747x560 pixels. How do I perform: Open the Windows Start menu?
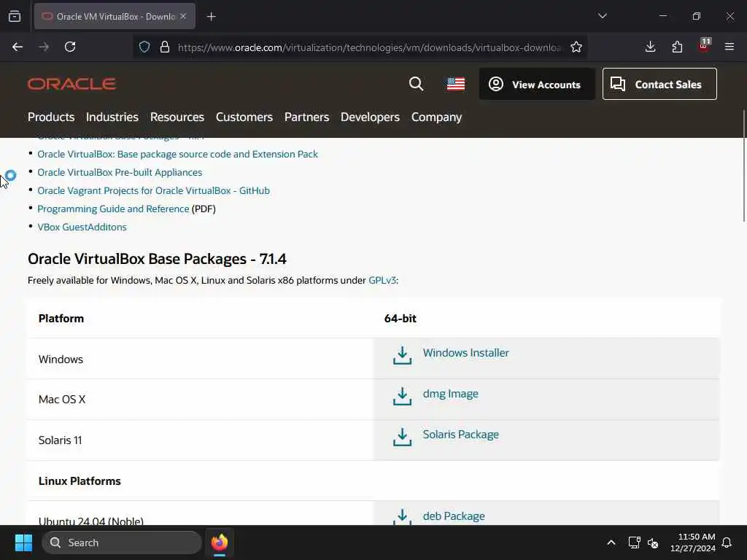click(x=23, y=542)
